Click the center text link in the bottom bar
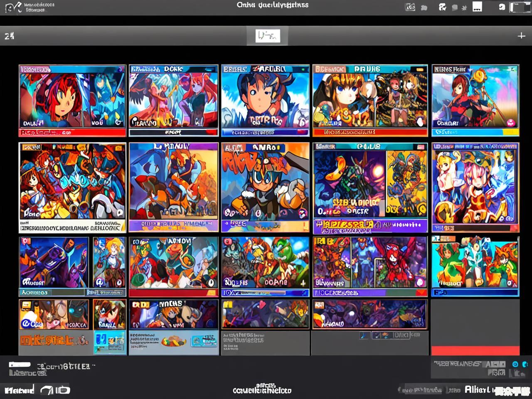This screenshot has width=532, height=399. pyautogui.click(x=262, y=390)
